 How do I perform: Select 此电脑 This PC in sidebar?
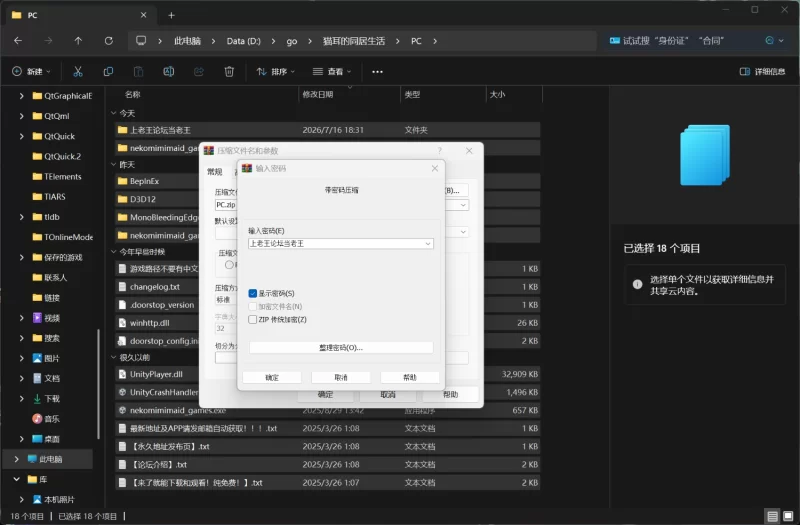(x=48, y=459)
